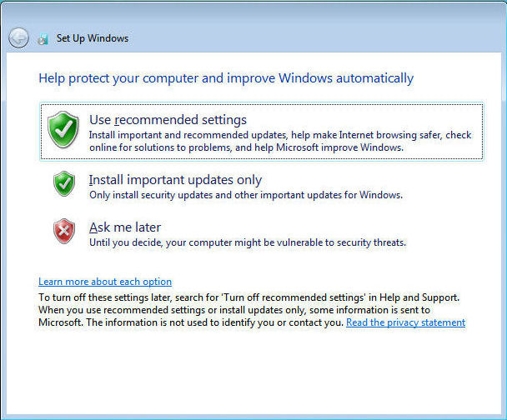
Task: Open Read the privacy statement link
Action: coord(405,322)
